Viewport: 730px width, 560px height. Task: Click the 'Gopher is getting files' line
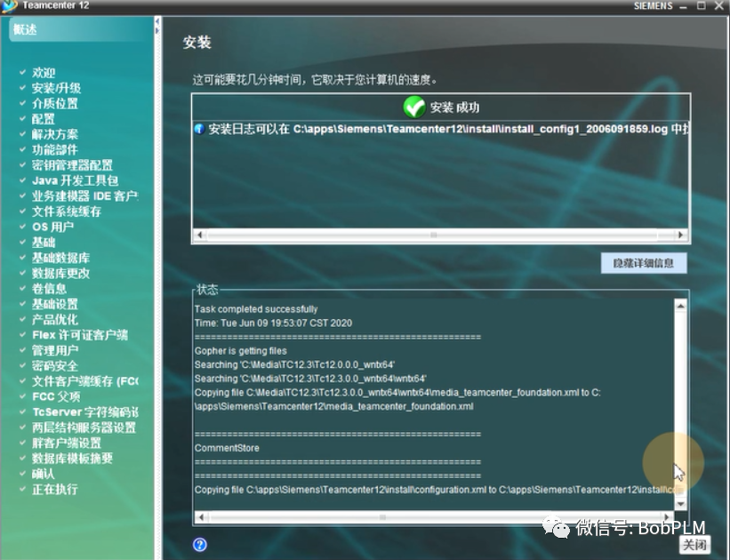[x=241, y=351]
